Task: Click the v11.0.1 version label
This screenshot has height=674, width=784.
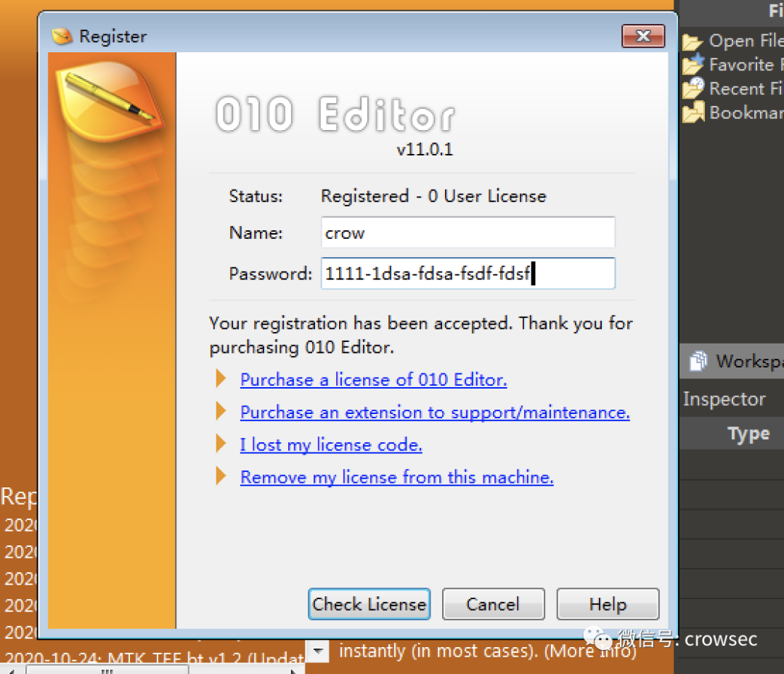Action: [x=425, y=149]
